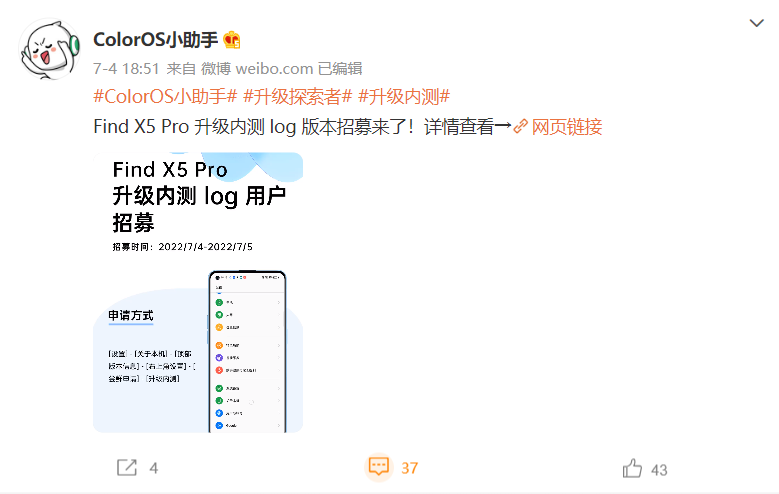Image resolution: width=779 pixels, height=494 pixels.
Task: Like the post with thumbs-up icon
Action: [x=632, y=468]
